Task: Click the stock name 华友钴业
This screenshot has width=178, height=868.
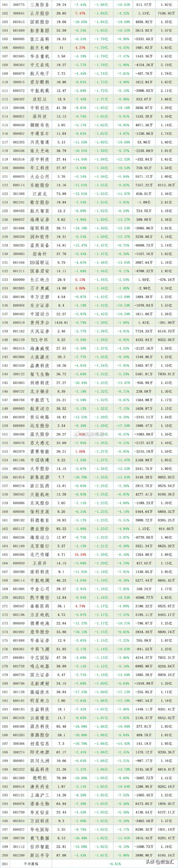Action: 40,812
